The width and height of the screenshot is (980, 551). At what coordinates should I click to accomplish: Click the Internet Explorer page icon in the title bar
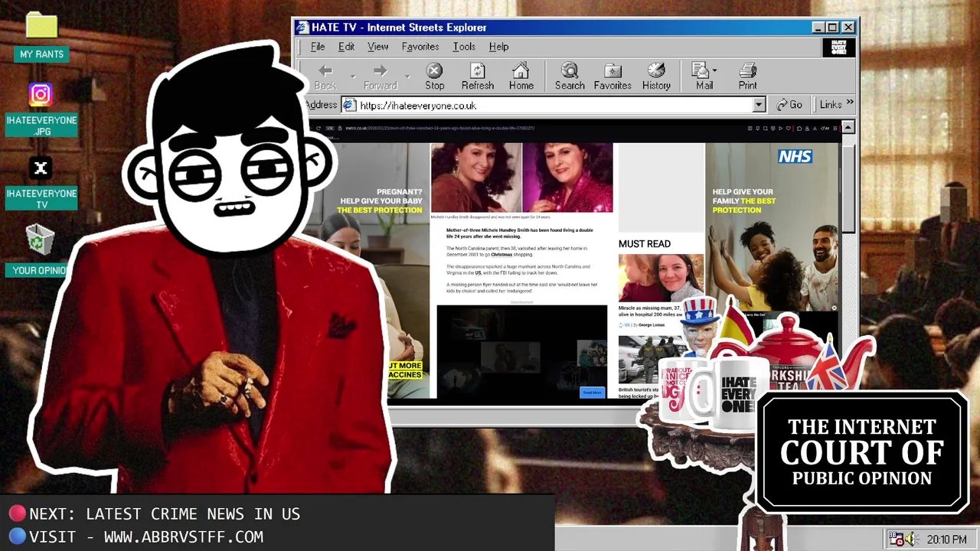tap(302, 27)
